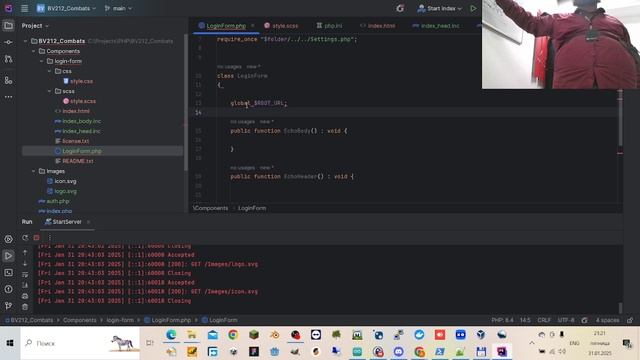Rerun the StartServer configuration
The image size is (640, 360).
pyautogui.click(x=25, y=238)
